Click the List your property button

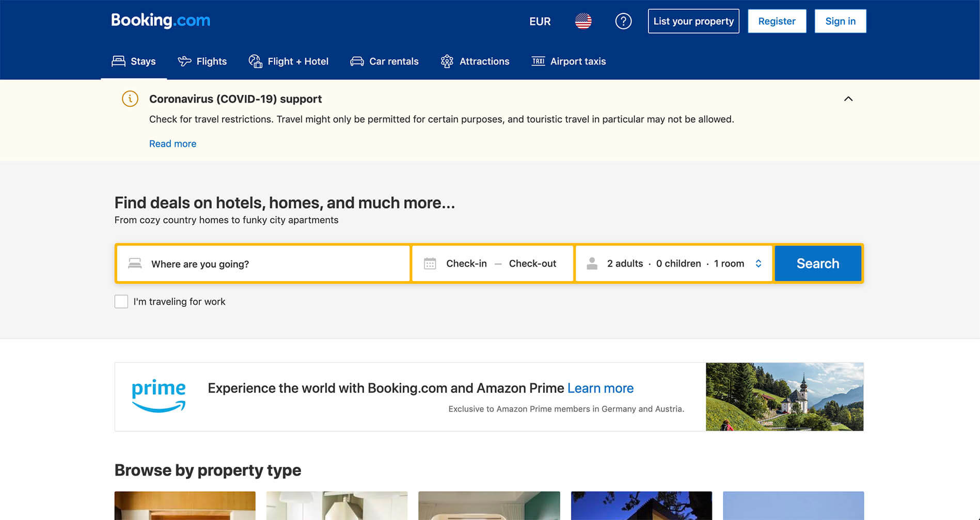693,21
